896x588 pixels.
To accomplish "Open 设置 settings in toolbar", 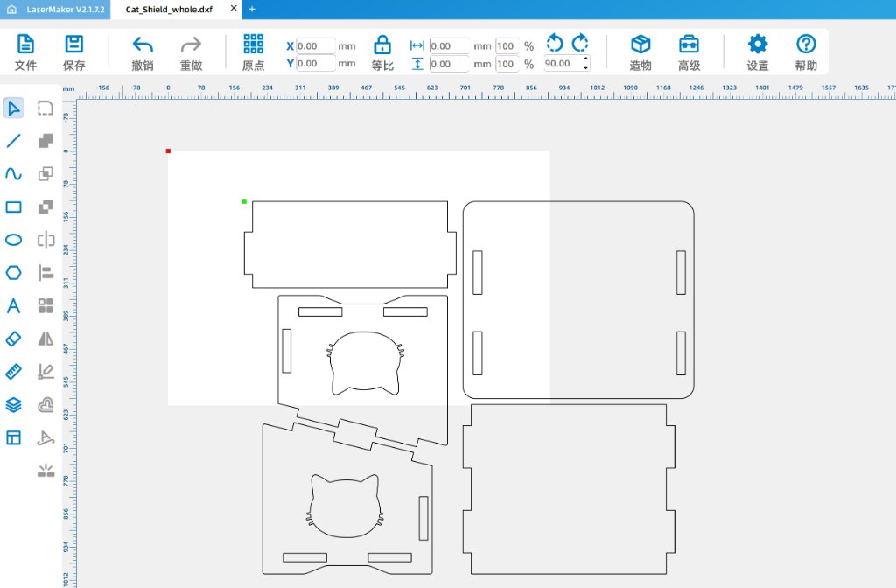I will coord(756,50).
